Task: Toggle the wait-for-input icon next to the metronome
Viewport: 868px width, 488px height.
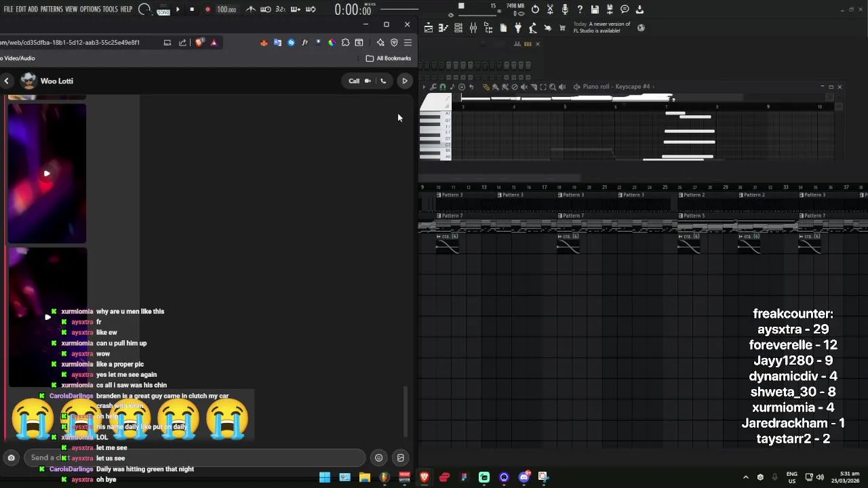Action: [x=266, y=9]
